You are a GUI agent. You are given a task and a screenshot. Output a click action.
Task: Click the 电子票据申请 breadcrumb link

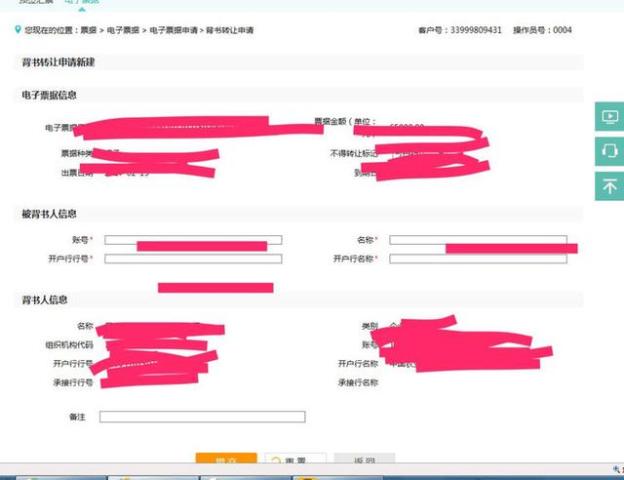[x=173, y=30]
